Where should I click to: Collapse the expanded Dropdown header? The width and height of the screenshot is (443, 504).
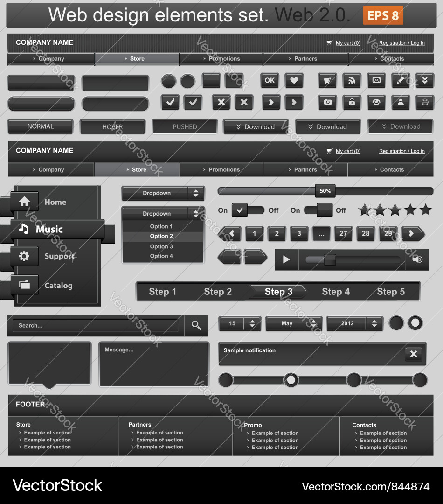tap(163, 213)
